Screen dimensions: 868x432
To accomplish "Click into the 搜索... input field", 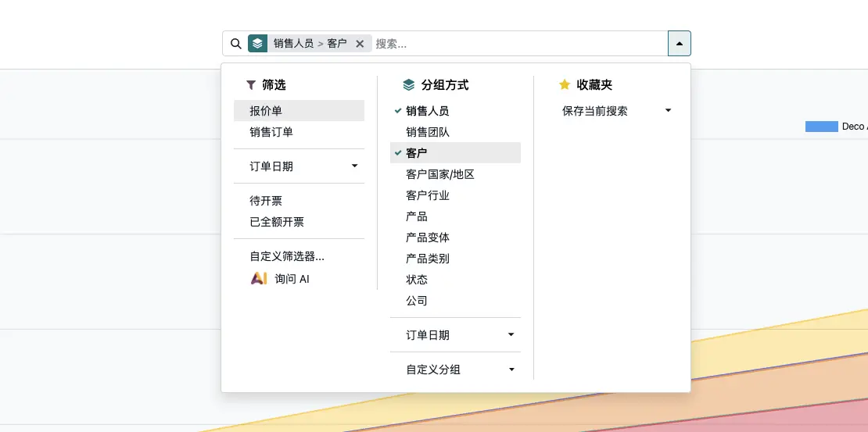I will tap(519, 44).
